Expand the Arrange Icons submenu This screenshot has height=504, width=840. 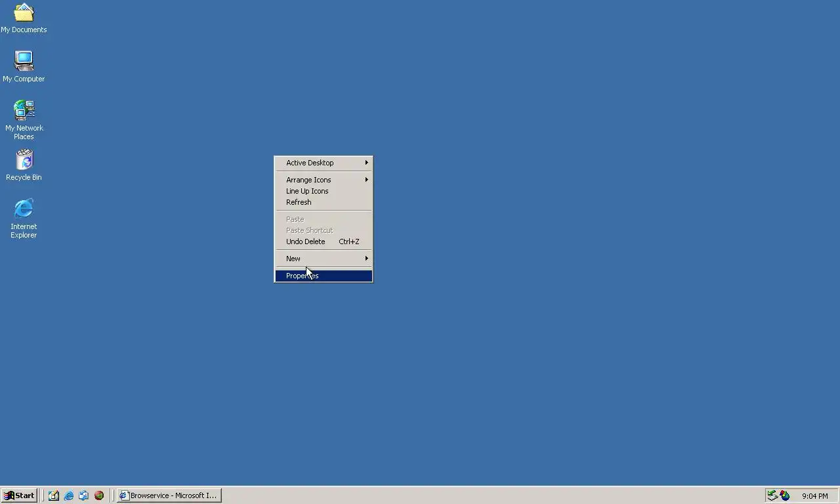tap(324, 180)
